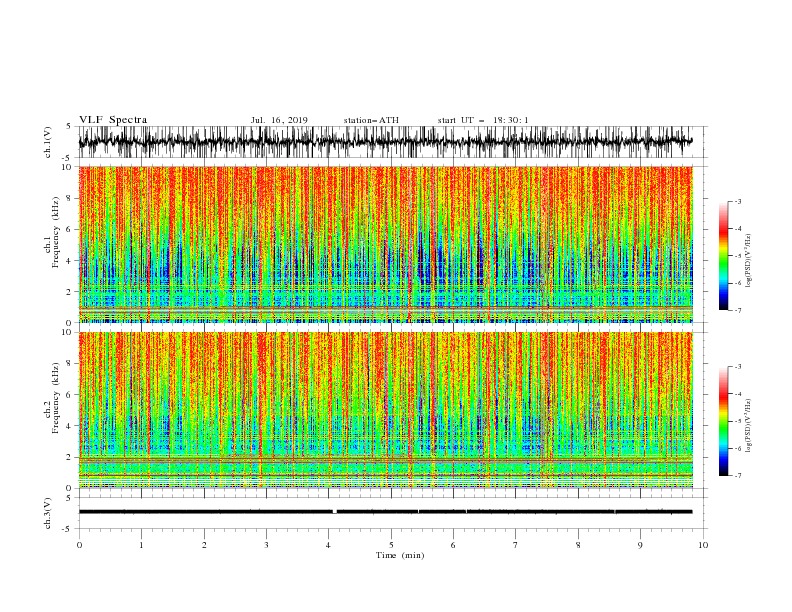Click the time axis tick label "6"
The height and width of the screenshot is (612, 792).
click(x=453, y=545)
